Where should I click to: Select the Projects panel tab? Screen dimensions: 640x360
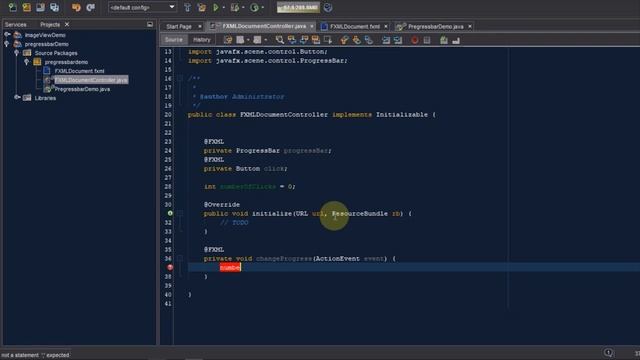tap(50, 24)
